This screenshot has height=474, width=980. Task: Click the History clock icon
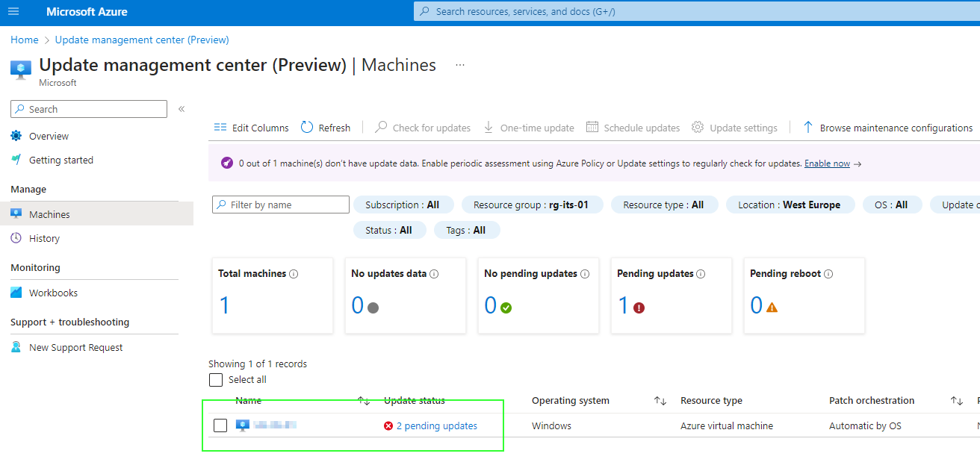(16, 238)
